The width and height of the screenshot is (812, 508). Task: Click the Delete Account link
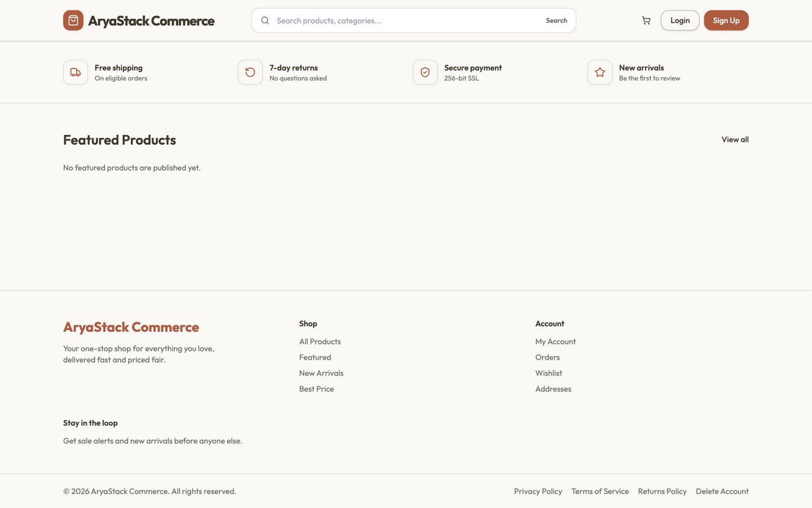722,491
